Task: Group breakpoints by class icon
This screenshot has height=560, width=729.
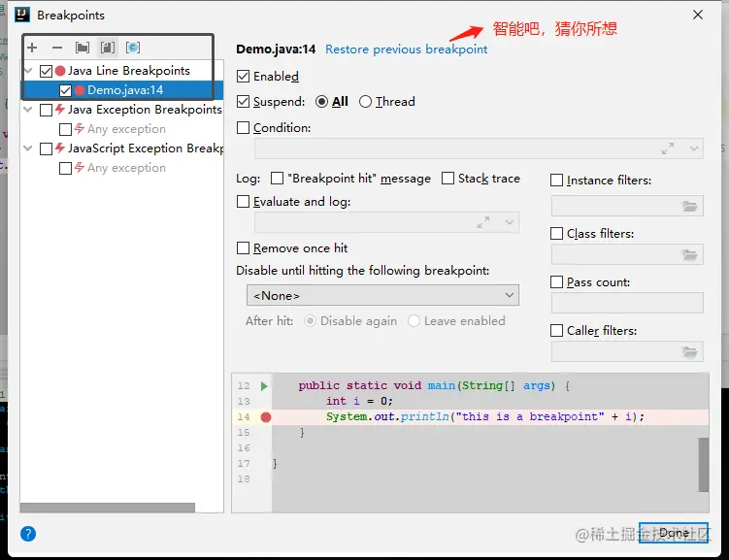Action: point(133,48)
